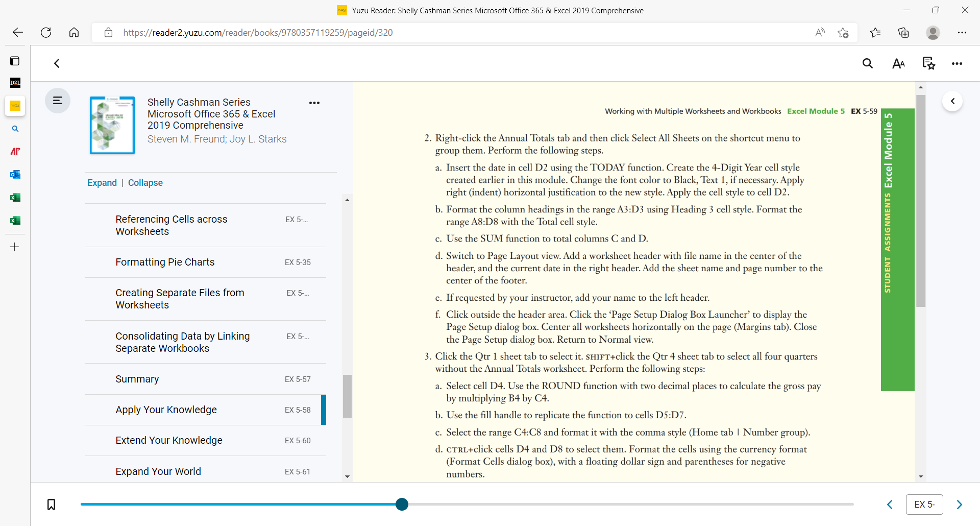Open the search magnifier in reader toolbar
Image resolution: width=980 pixels, height=526 pixels.
tap(867, 63)
